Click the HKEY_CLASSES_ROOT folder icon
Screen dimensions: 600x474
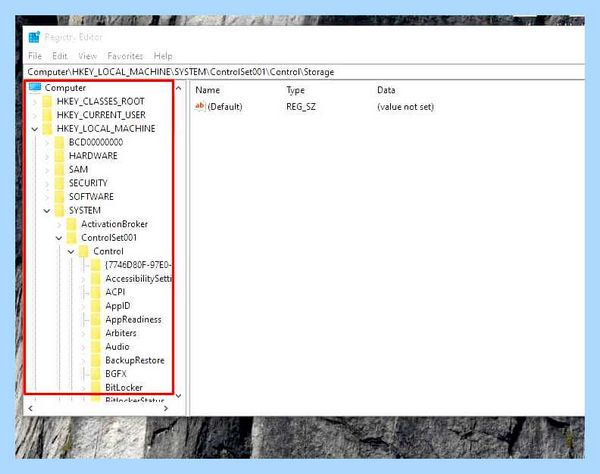pos(47,101)
